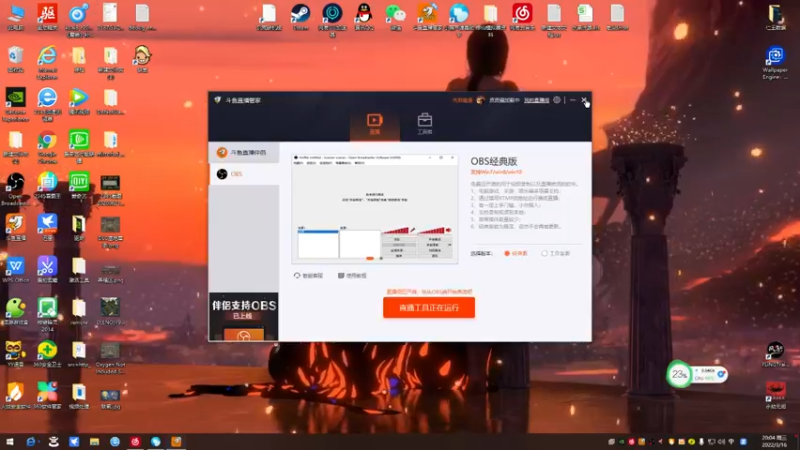
Task: Open the red 驱 driver app desktop shortcut
Action: 47,17
